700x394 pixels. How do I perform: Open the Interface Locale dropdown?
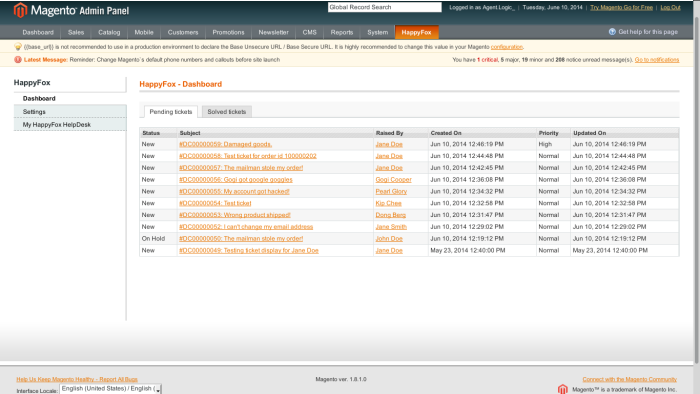(110, 389)
